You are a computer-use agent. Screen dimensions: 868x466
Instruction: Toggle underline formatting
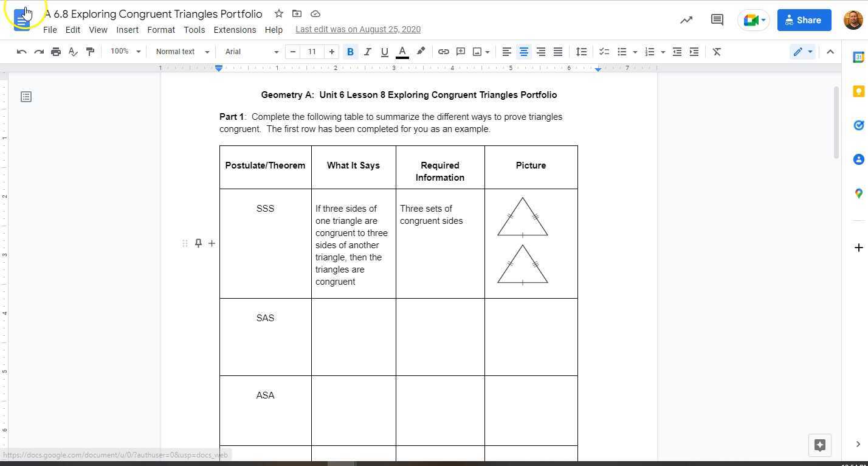384,52
